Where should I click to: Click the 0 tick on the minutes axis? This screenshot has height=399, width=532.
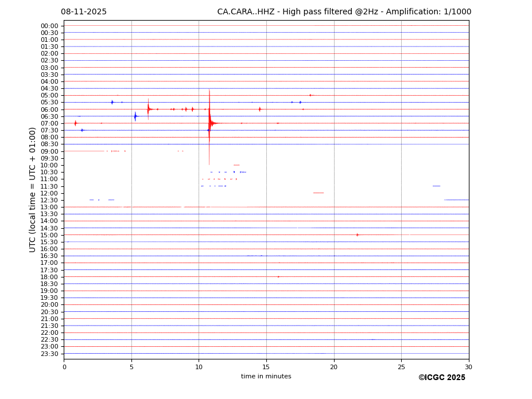pos(64,367)
